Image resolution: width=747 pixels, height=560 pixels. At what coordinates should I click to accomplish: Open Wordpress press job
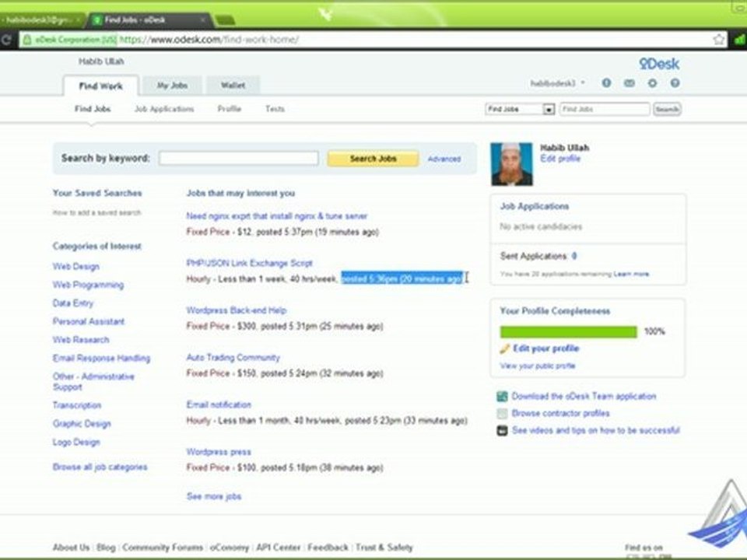pyautogui.click(x=219, y=452)
